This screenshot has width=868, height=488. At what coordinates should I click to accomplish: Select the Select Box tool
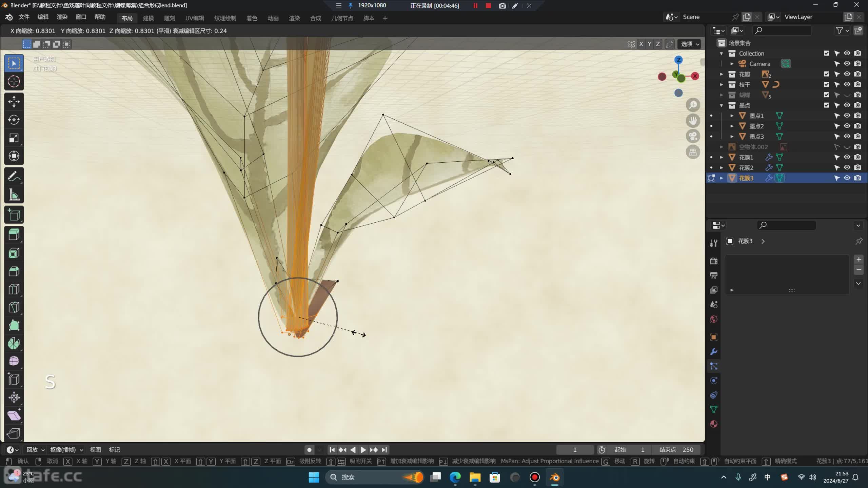pos(14,63)
